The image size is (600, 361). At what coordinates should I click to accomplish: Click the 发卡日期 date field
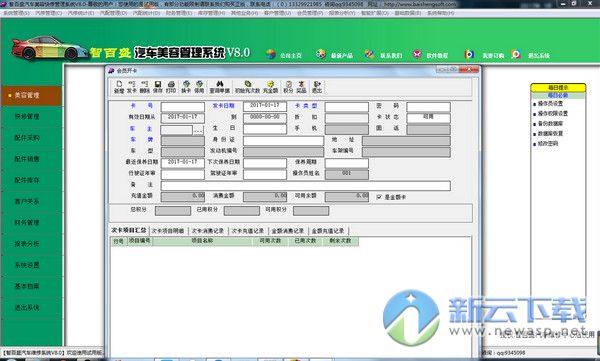[265, 107]
